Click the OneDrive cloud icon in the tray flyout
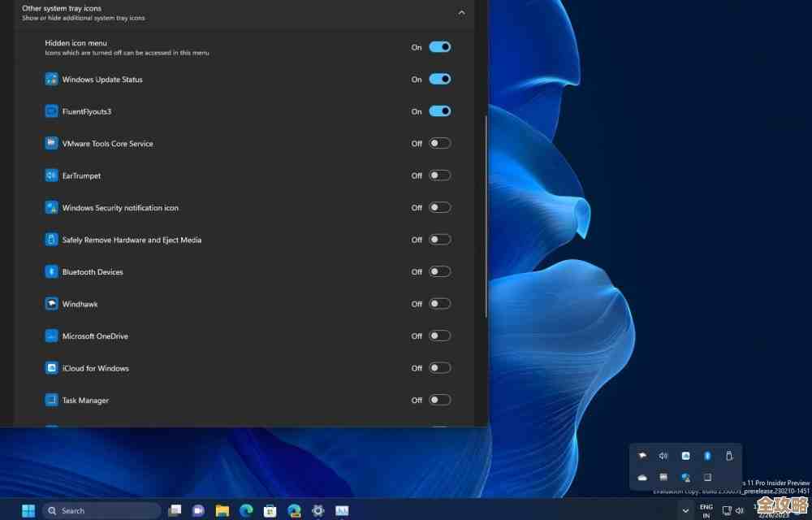Screen dimensions: 812x520 [642, 478]
